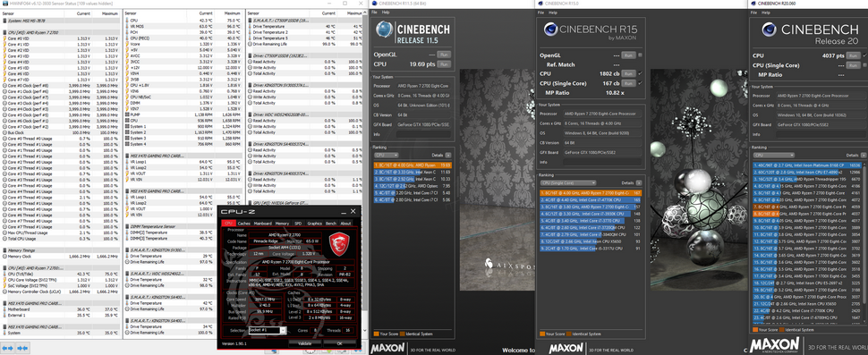Click the MAXON logo in Cinebench R20
Image resolution: width=868 pixels, height=355 pixels.
773,344
